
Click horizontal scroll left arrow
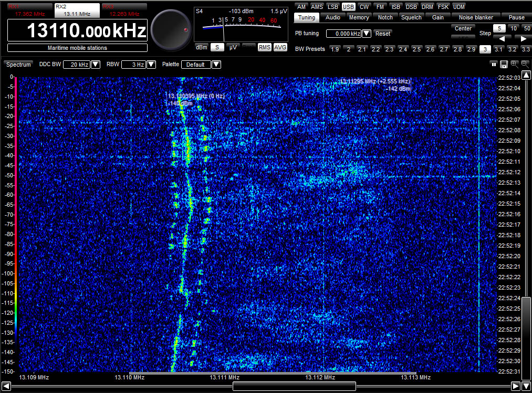6,386
